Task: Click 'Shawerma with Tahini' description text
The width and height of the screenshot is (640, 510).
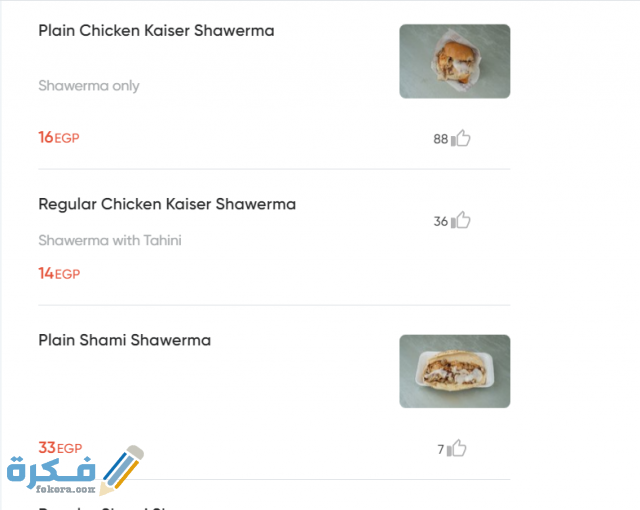Action: coord(110,240)
